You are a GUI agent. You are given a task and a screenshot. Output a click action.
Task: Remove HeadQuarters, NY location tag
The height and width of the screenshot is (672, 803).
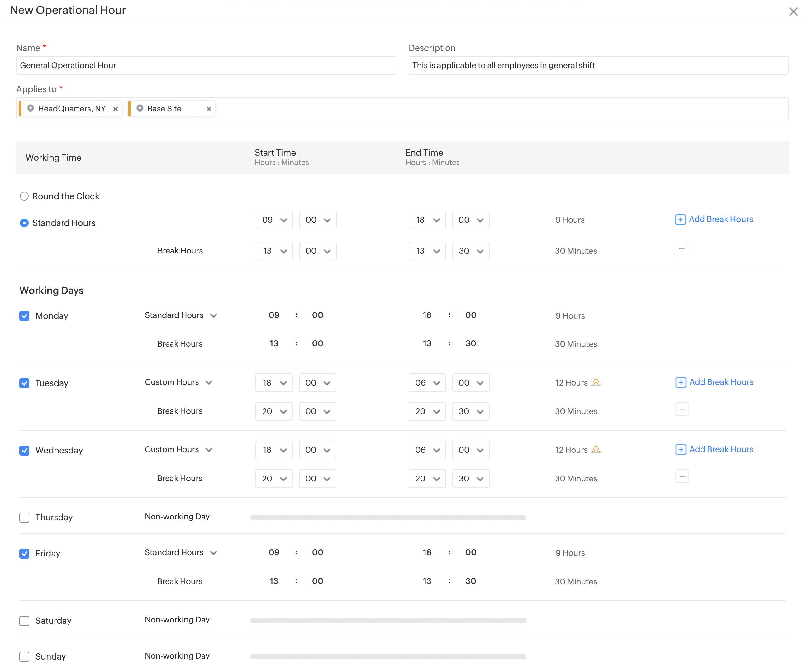click(x=115, y=109)
